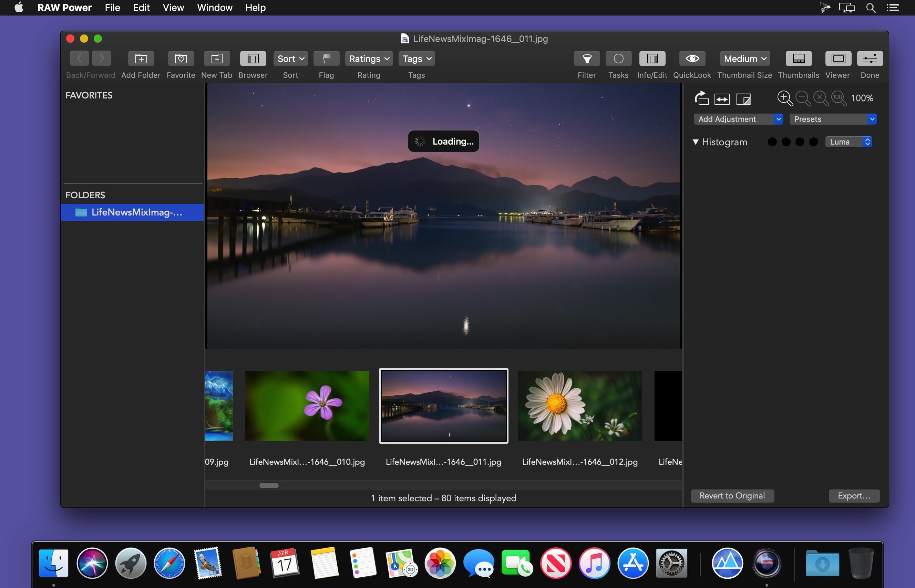Toggle the Browser sidebar view

coord(253,59)
